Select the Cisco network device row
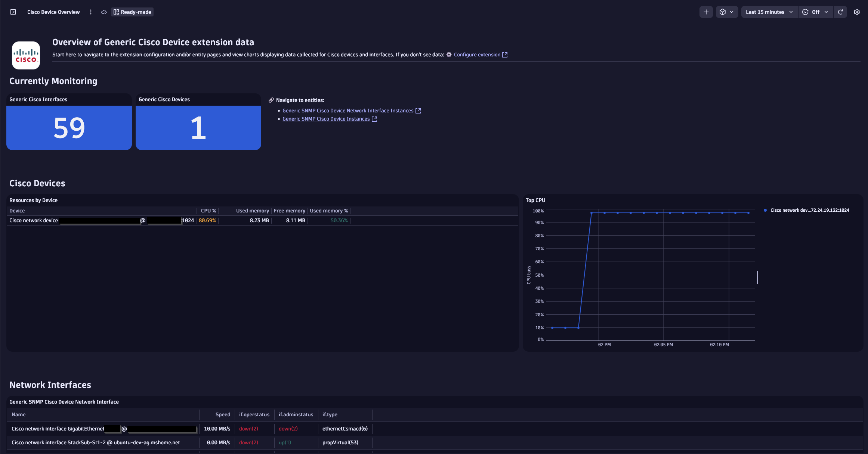Viewport: 868px width, 454px height. (x=262, y=220)
